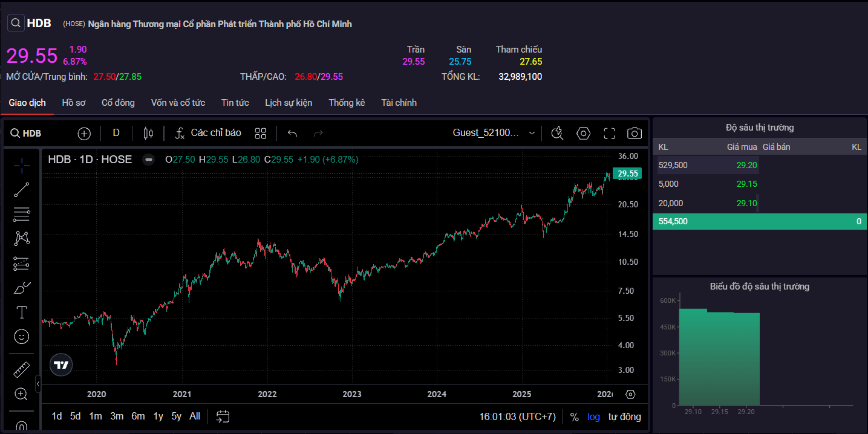This screenshot has width=868, height=434.
Task: Open the 16:01:03 (UTC+7) timezone menu
Action: coord(517,416)
